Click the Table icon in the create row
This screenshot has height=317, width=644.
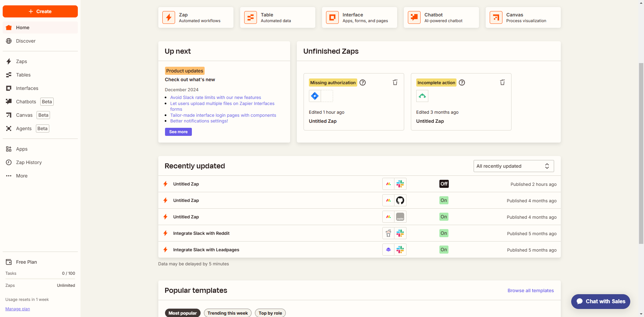(x=251, y=17)
